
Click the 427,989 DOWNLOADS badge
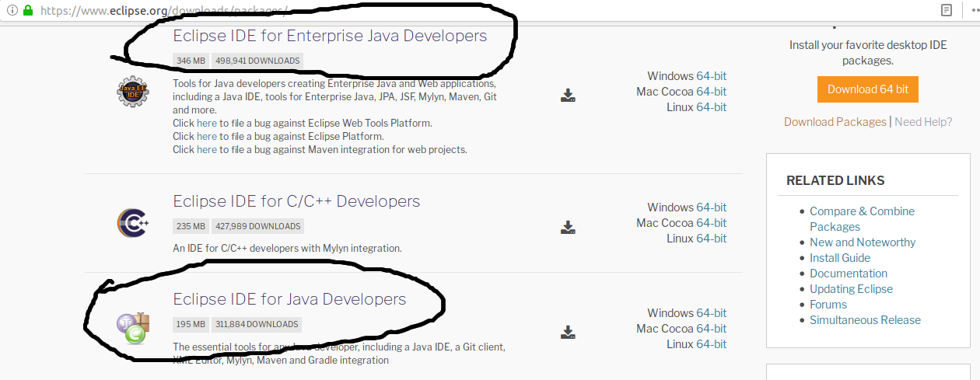(257, 226)
